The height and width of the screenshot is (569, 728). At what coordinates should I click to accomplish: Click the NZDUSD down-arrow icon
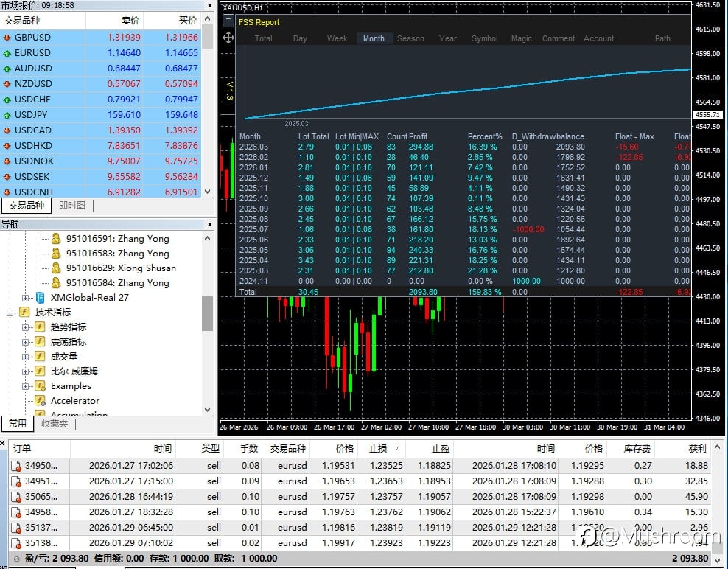click(7, 84)
